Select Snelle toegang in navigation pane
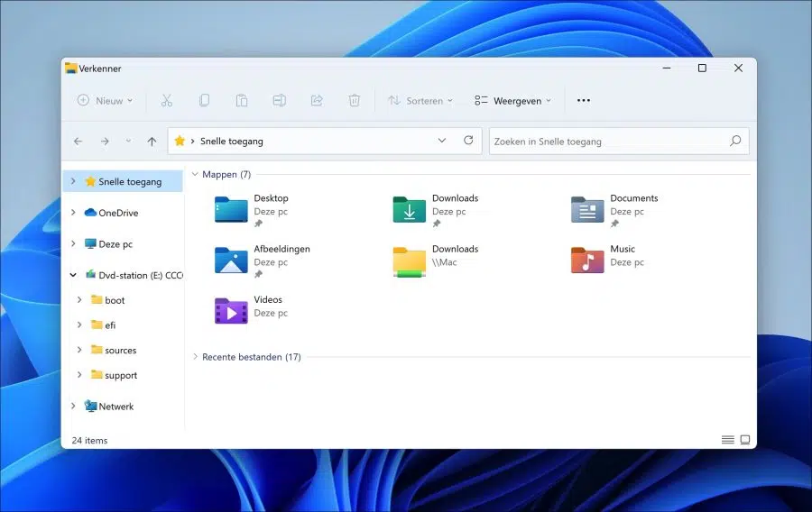Screen dimensions: 812x512 click(x=124, y=181)
